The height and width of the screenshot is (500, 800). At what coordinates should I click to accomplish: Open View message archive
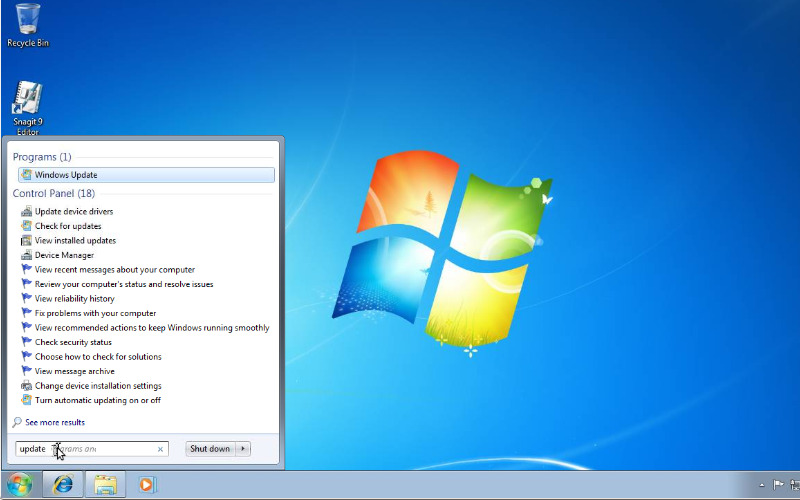(74, 371)
